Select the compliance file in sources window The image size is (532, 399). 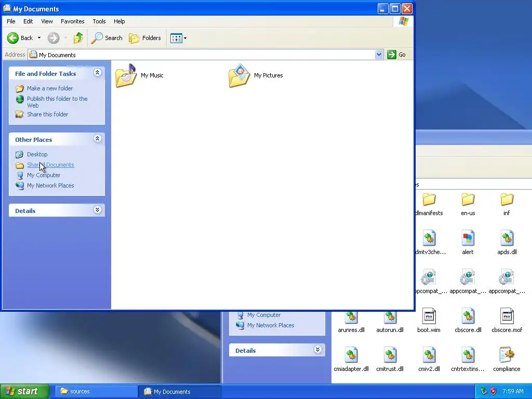(x=507, y=360)
